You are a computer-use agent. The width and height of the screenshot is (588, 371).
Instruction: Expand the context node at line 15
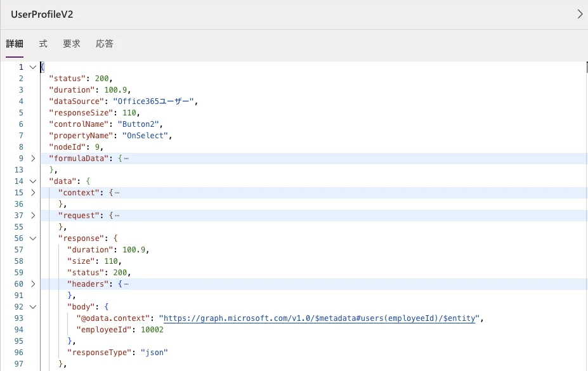(x=33, y=193)
